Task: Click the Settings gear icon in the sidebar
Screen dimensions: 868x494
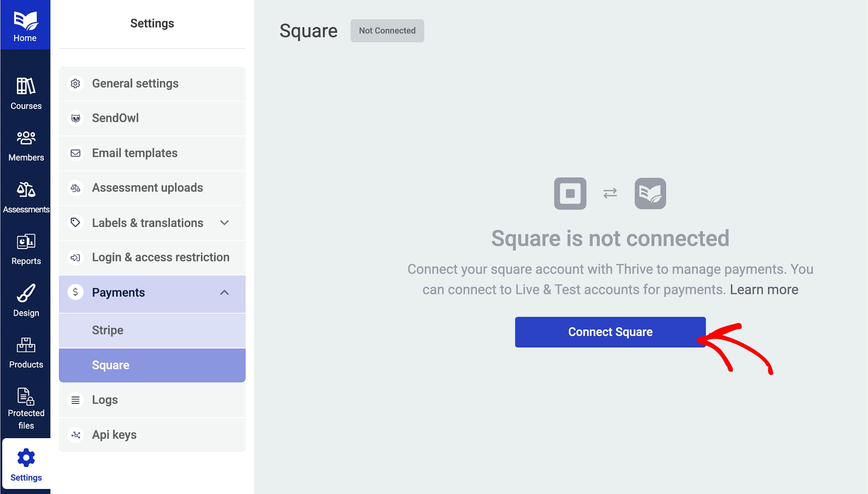Action: click(26, 457)
